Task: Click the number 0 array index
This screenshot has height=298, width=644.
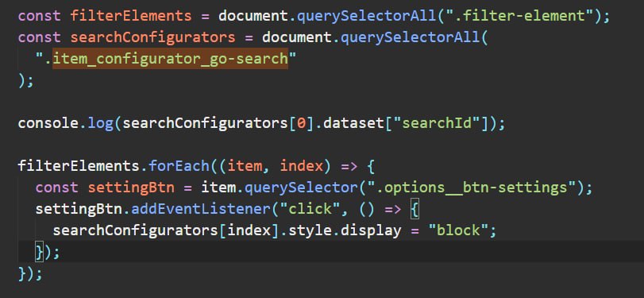Action: click(301, 123)
